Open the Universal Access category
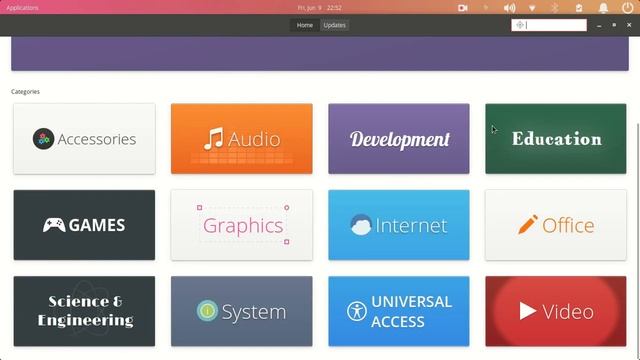Viewport: 640px width, 360px height. click(399, 311)
